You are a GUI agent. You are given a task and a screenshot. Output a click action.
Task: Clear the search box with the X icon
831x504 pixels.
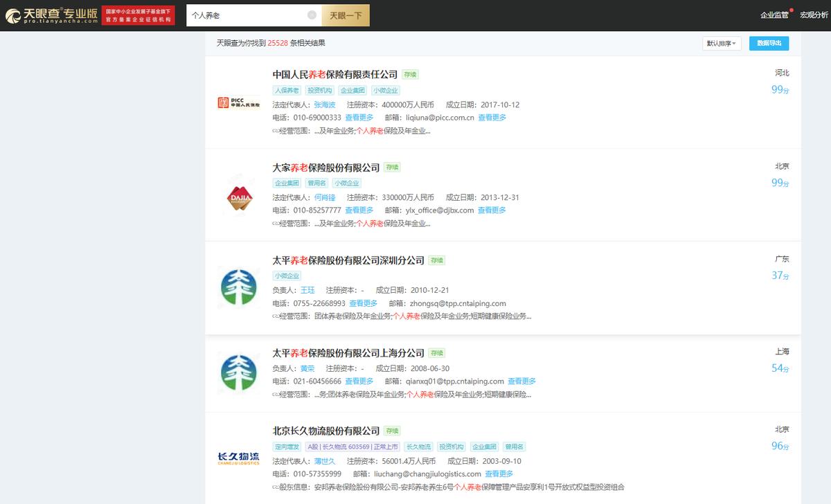pyautogui.click(x=312, y=15)
